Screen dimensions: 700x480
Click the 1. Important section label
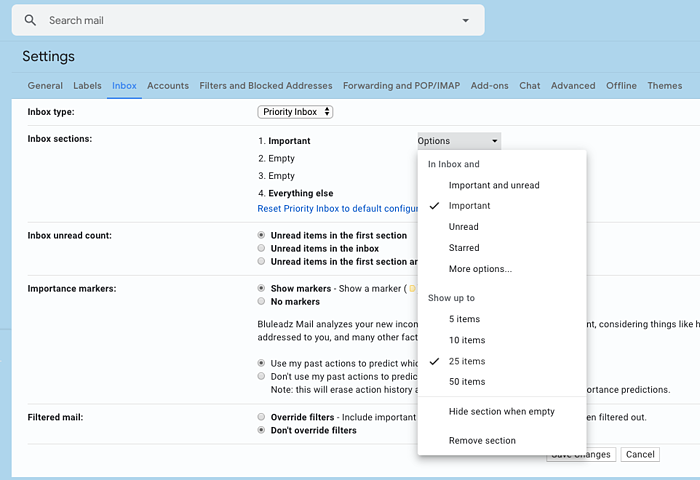click(284, 141)
